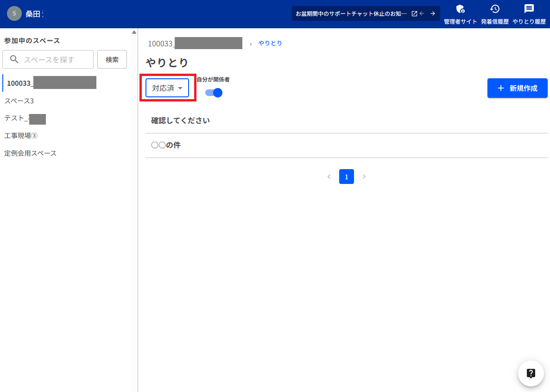Click the 桑田 user avatar

point(14,13)
